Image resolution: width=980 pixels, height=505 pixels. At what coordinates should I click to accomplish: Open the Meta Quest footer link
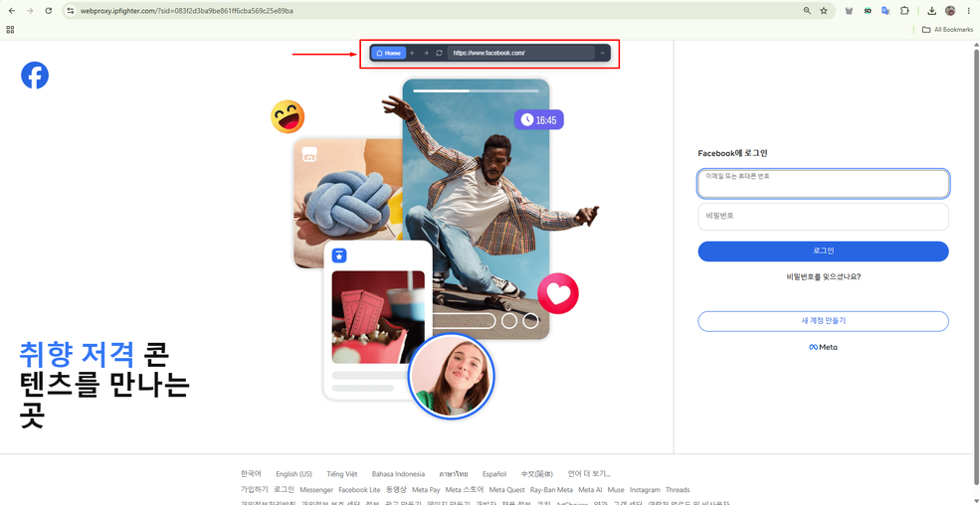(506, 490)
